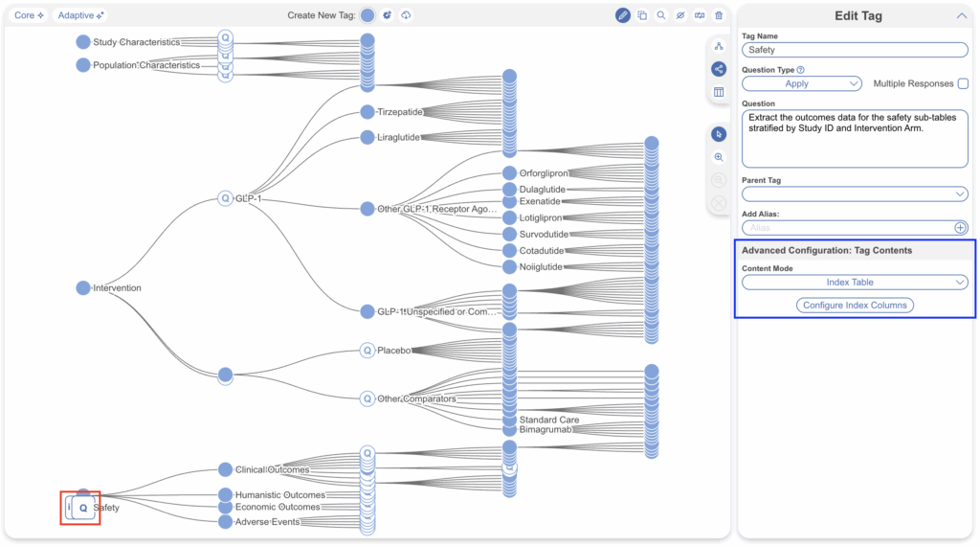This screenshot has height=546, width=980.
Task: Click the copy tag icon in toolbar
Action: [x=642, y=15]
